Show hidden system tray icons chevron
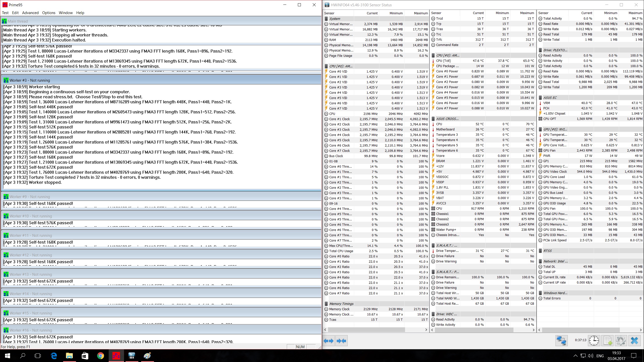 click(x=575, y=355)
